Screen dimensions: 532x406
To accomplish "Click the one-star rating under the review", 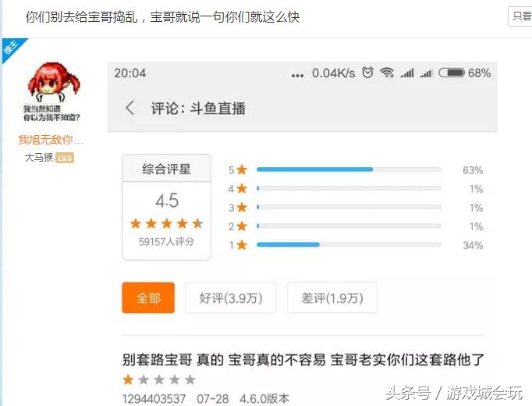I will (159, 379).
